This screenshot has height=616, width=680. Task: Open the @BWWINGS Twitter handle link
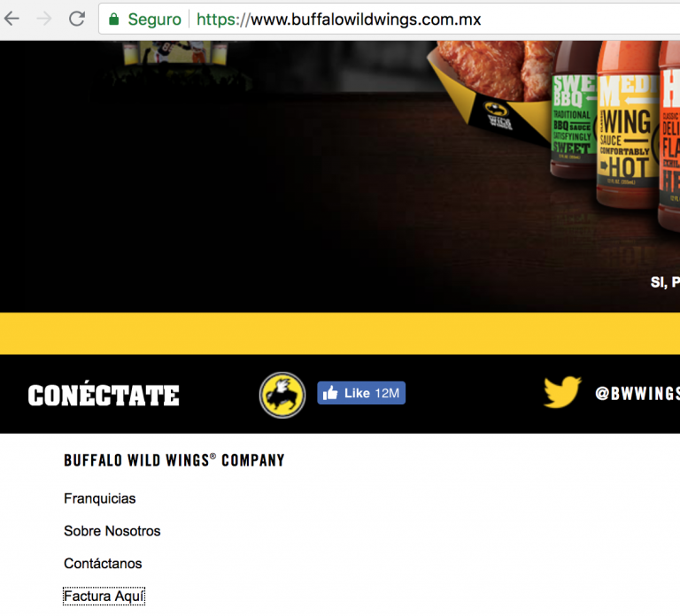[x=637, y=394]
